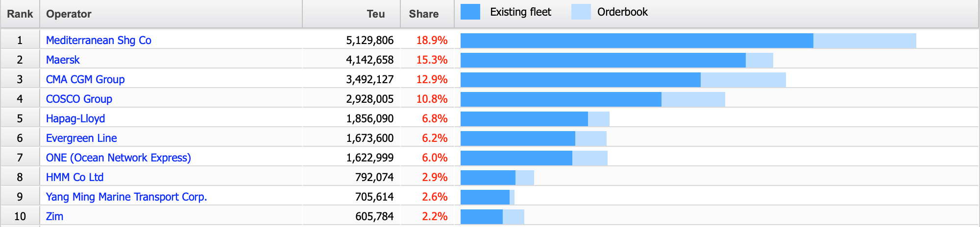This screenshot has width=980, height=227.
Task: Select Teu value 1,673,600
Action: click(x=369, y=138)
